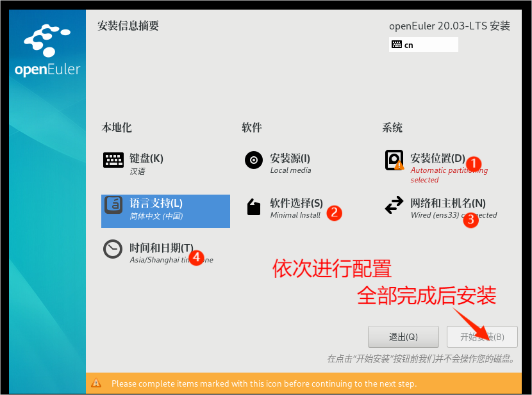Click the 安装信息摘要 title

[x=128, y=26]
